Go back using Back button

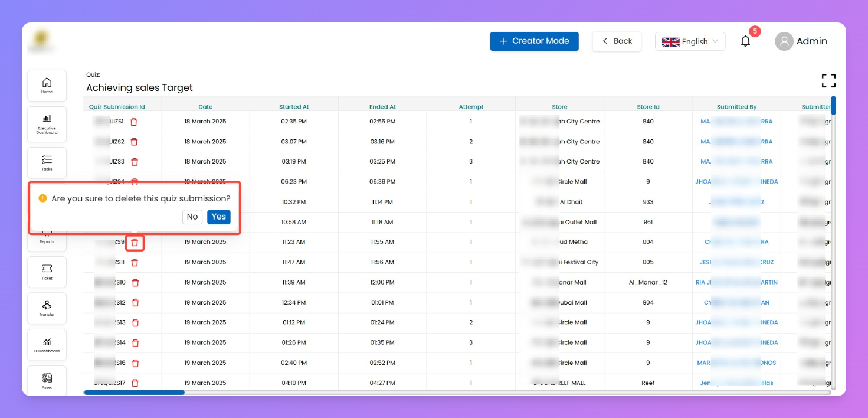point(617,41)
